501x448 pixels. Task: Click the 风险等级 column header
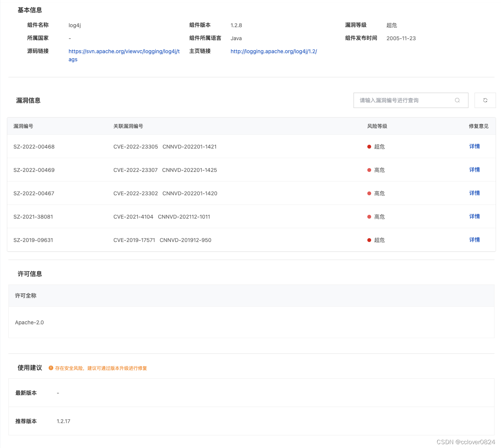(x=377, y=126)
